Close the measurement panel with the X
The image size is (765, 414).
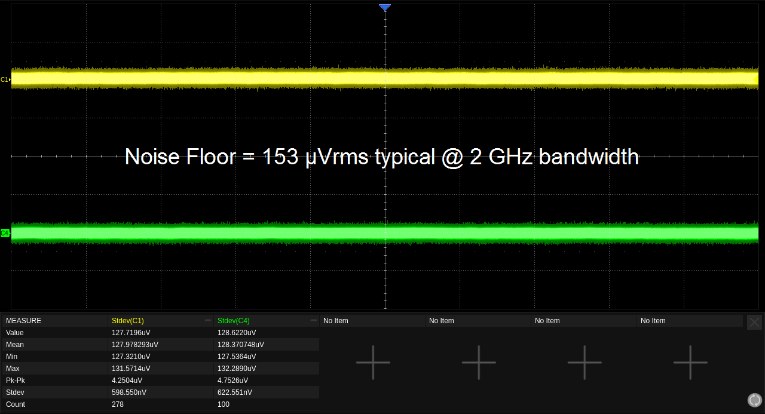point(754,322)
